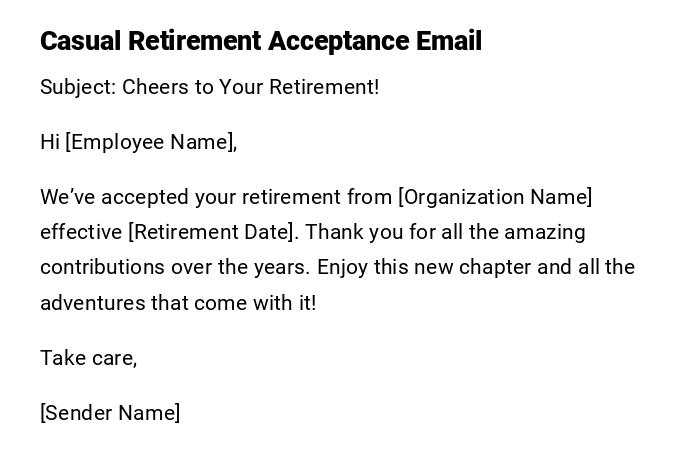This screenshot has width=700, height=475.
Task: Click the word "amazing" in the paragraph
Action: click(544, 232)
